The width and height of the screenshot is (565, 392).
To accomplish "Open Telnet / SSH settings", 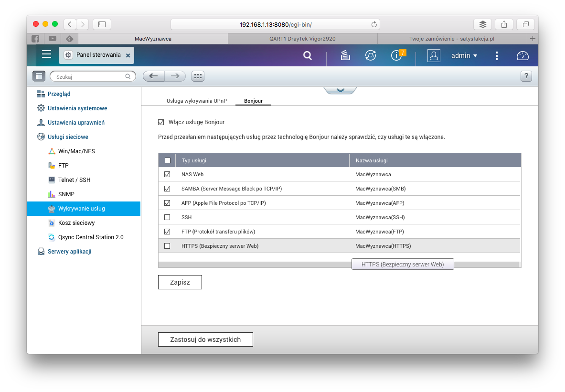I will tap(74, 180).
